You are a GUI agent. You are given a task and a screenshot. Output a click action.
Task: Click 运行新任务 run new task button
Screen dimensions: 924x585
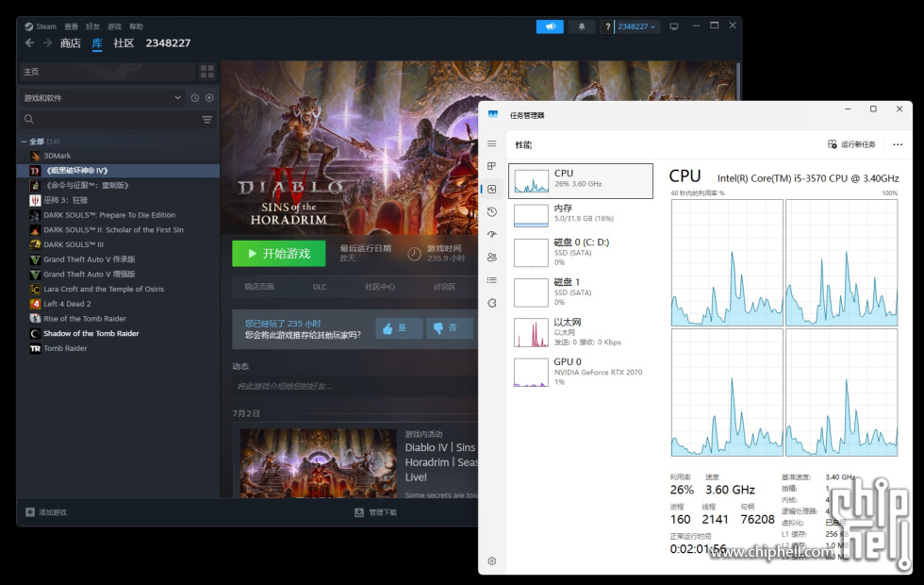click(x=851, y=144)
